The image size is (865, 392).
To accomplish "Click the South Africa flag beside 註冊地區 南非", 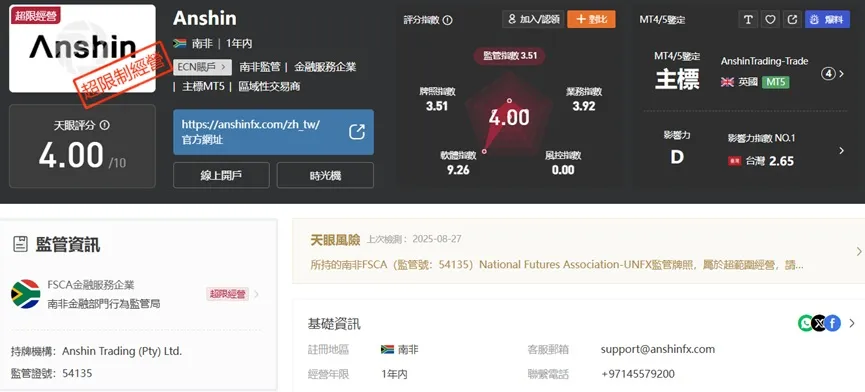I will pyautogui.click(x=387, y=350).
